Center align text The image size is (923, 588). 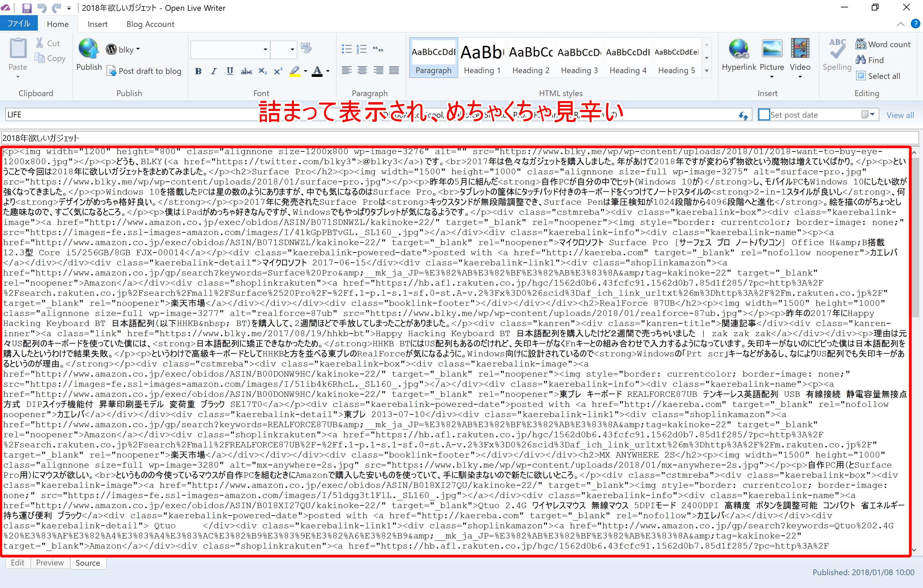[362, 70]
